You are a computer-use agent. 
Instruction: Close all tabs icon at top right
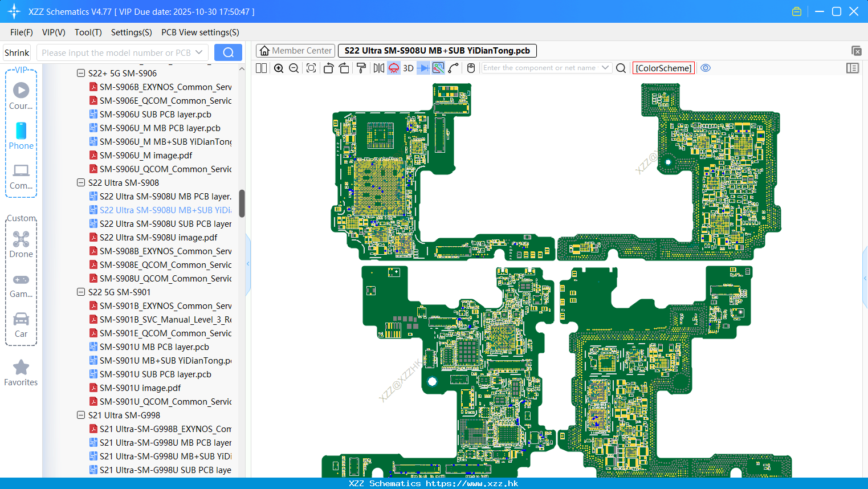point(856,51)
